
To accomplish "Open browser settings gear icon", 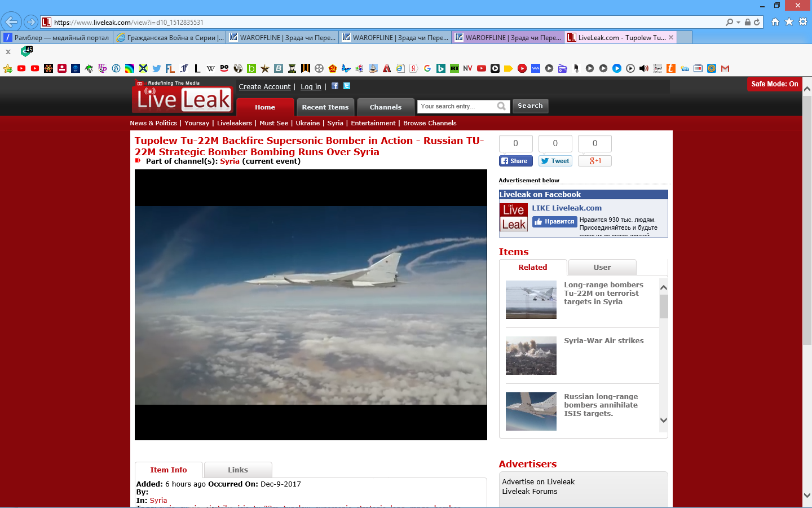I will tap(803, 22).
